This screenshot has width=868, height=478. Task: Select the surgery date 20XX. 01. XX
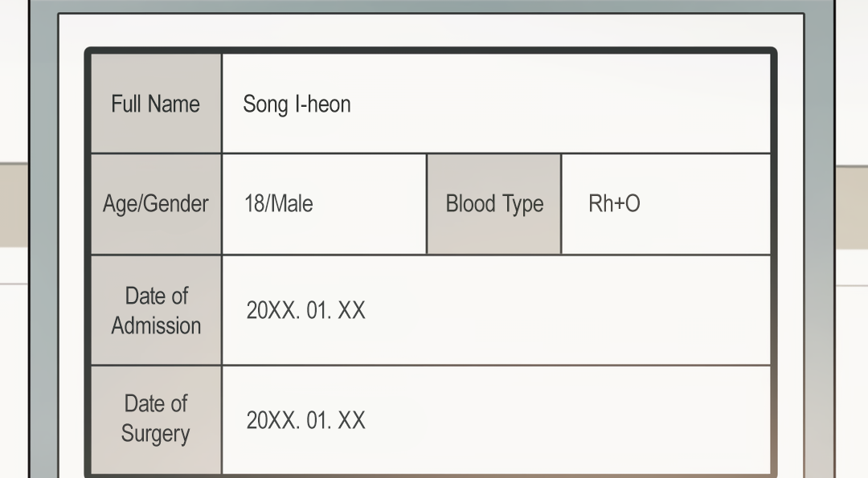click(305, 420)
